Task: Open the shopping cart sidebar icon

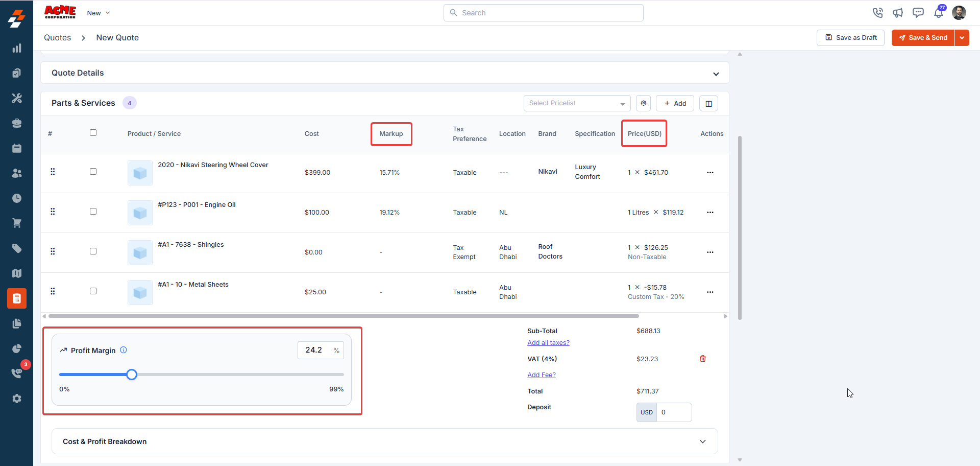Action: pos(17,223)
